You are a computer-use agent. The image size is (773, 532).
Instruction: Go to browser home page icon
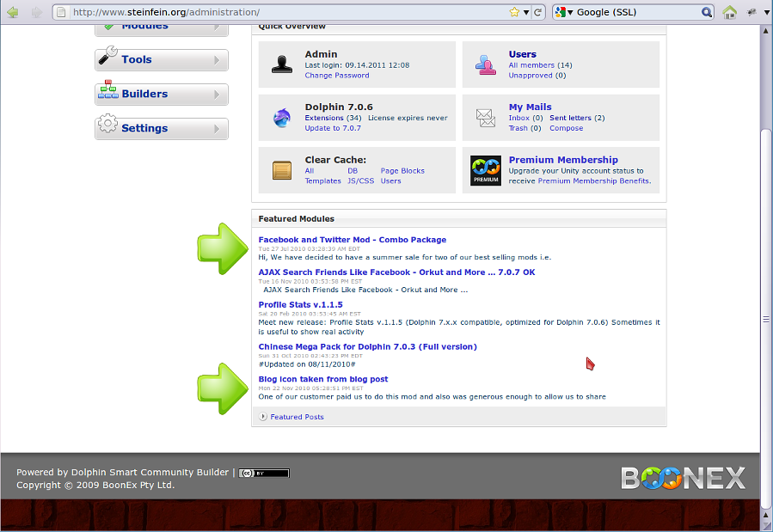(x=730, y=12)
